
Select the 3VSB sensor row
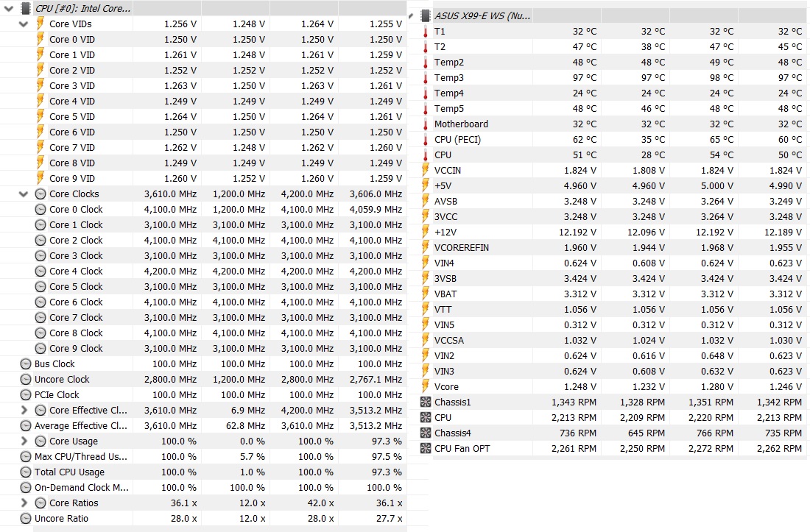[x=613, y=279]
